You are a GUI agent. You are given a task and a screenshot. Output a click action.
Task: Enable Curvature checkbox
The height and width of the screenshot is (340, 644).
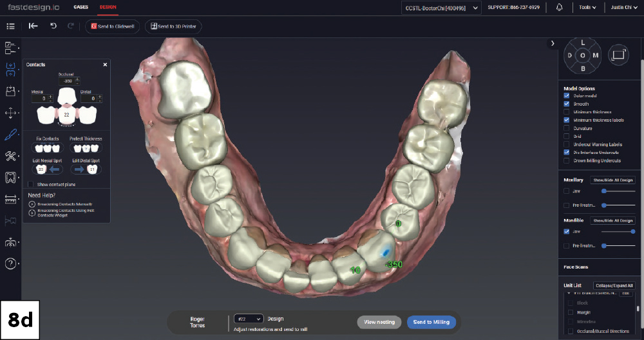[566, 128]
